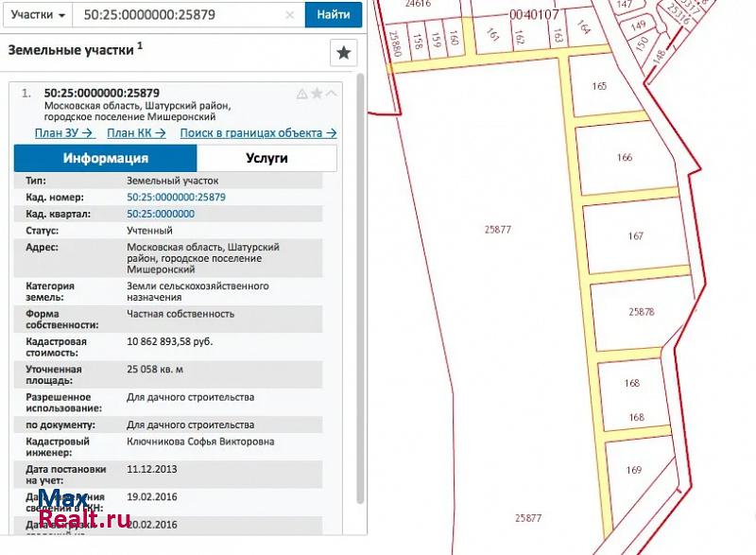Open cadastral number 50:25:0000000:25879 link
This screenshot has width=756, height=555.
click(176, 198)
